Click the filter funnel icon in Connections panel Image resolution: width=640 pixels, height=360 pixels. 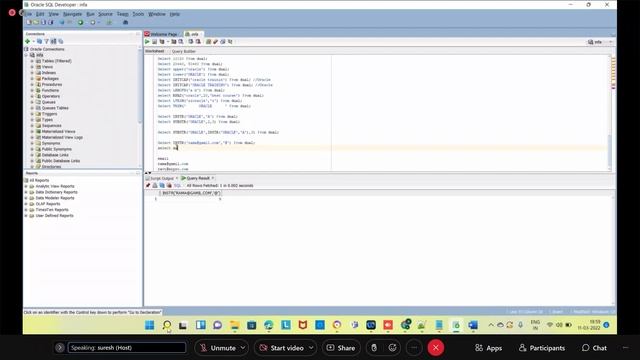coord(46,41)
